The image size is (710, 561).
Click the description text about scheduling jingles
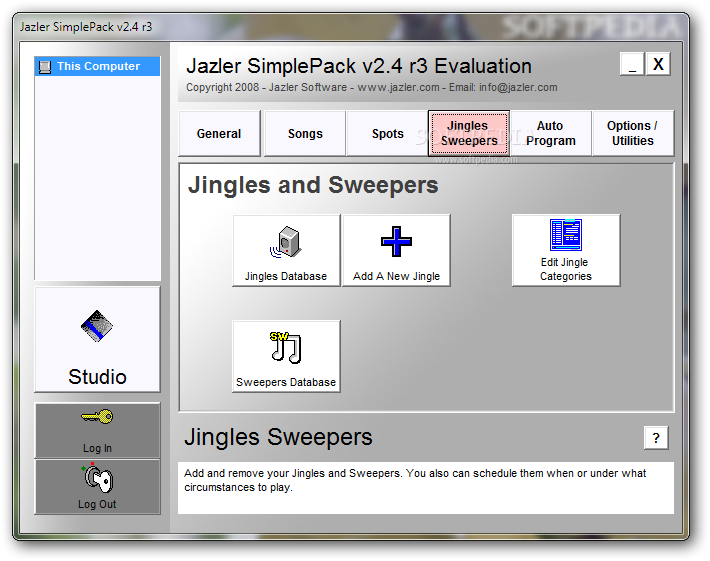coord(415,480)
